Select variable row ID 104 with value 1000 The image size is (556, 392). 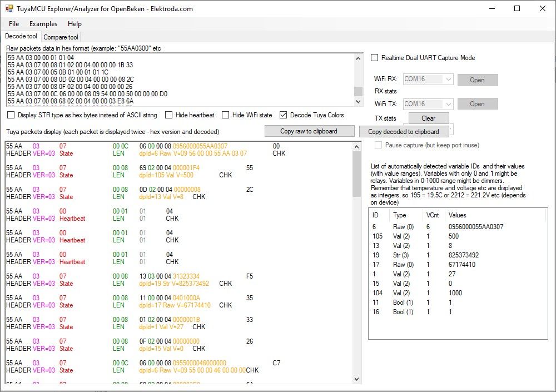(458, 293)
